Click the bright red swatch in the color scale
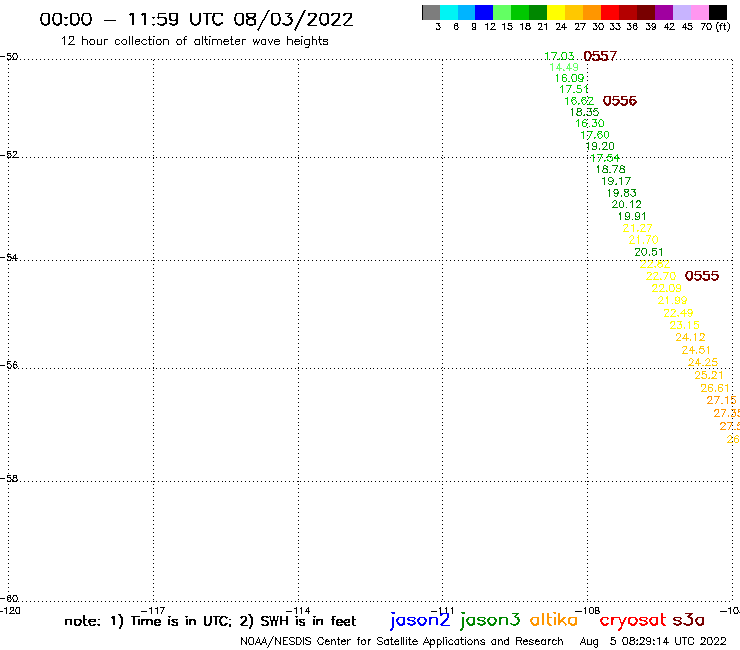The width and height of the screenshot is (740, 650). pyautogui.click(x=610, y=12)
